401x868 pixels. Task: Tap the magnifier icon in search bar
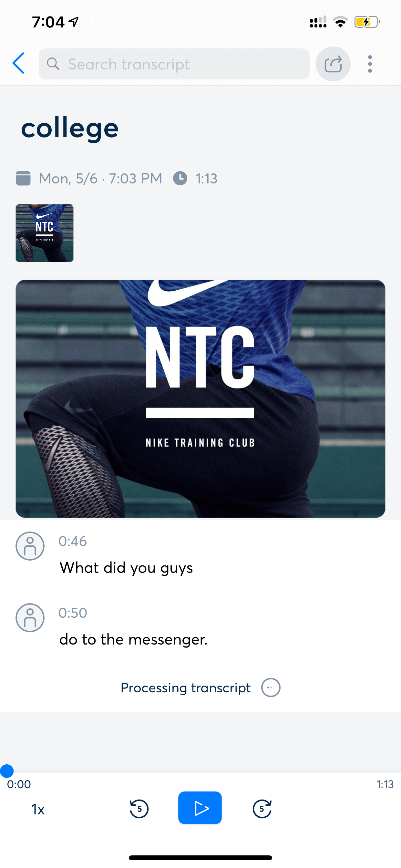(53, 64)
